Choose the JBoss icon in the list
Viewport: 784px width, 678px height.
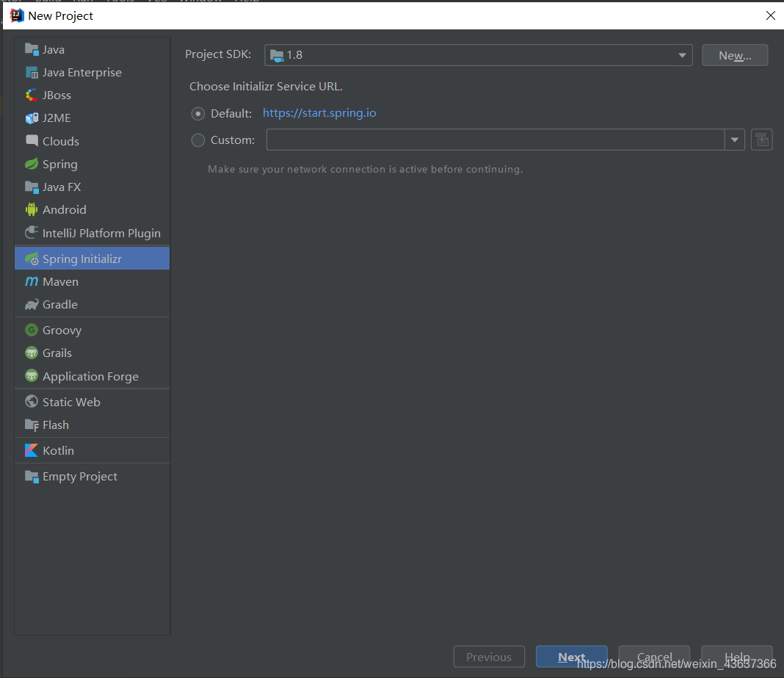(x=32, y=95)
